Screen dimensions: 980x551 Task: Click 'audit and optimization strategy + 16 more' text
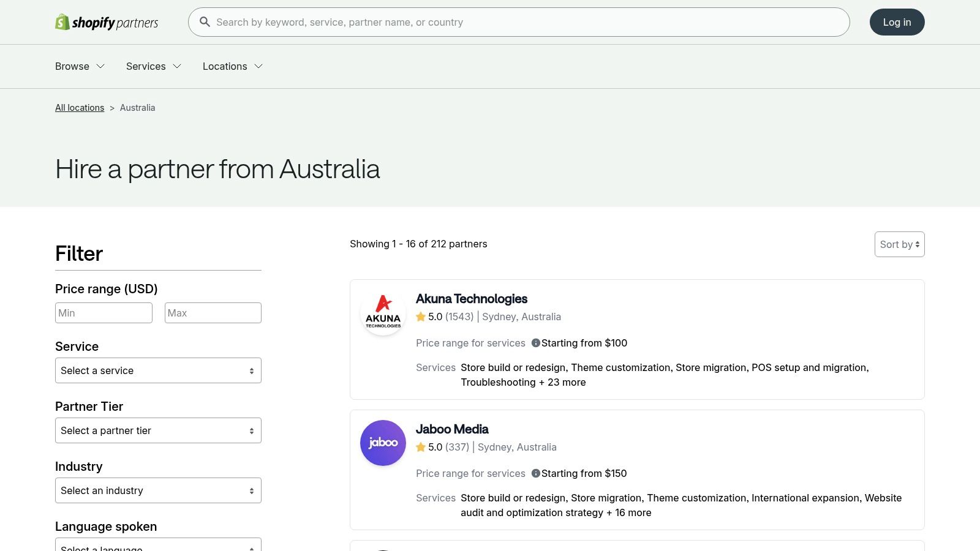[x=556, y=512]
